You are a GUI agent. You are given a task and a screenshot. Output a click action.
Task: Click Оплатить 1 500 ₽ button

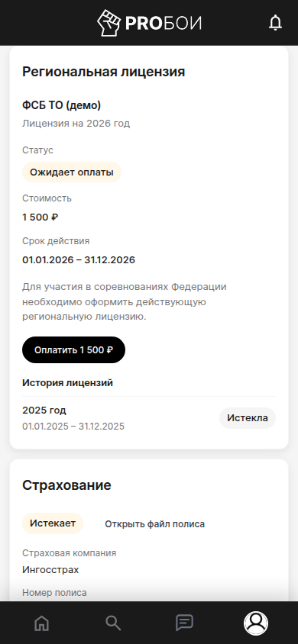click(73, 350)
